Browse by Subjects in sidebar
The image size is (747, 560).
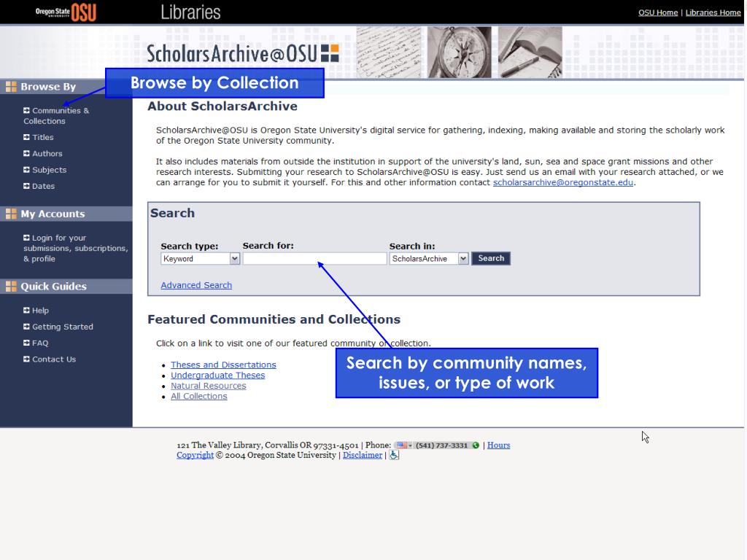(x=49, y=169)
